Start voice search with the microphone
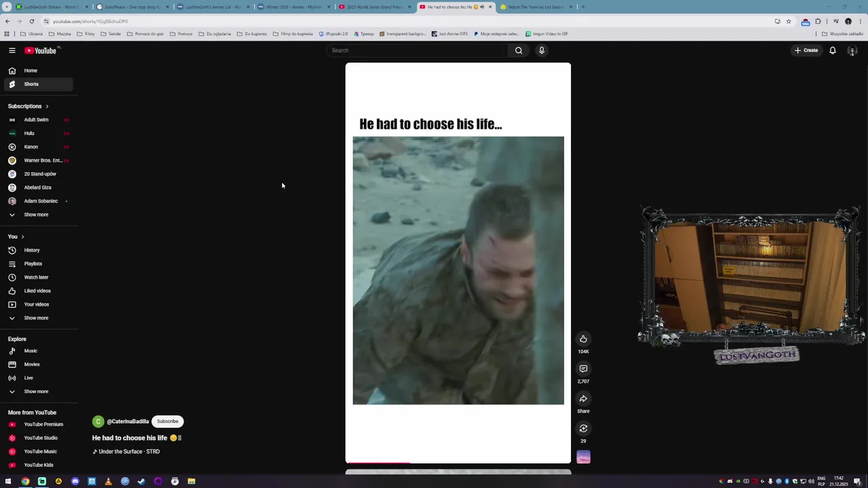 click(541, 50)
